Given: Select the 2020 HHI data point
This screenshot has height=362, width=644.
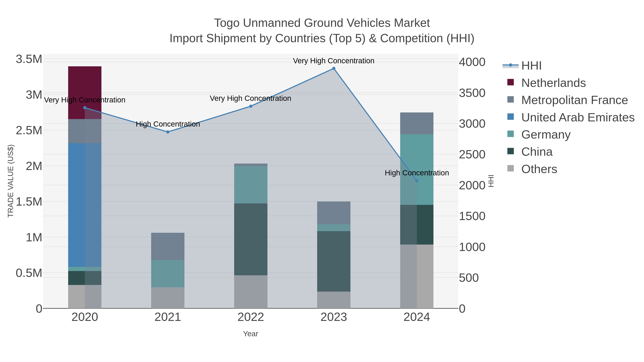Looking at the screenshot, I should coord(85,108).
